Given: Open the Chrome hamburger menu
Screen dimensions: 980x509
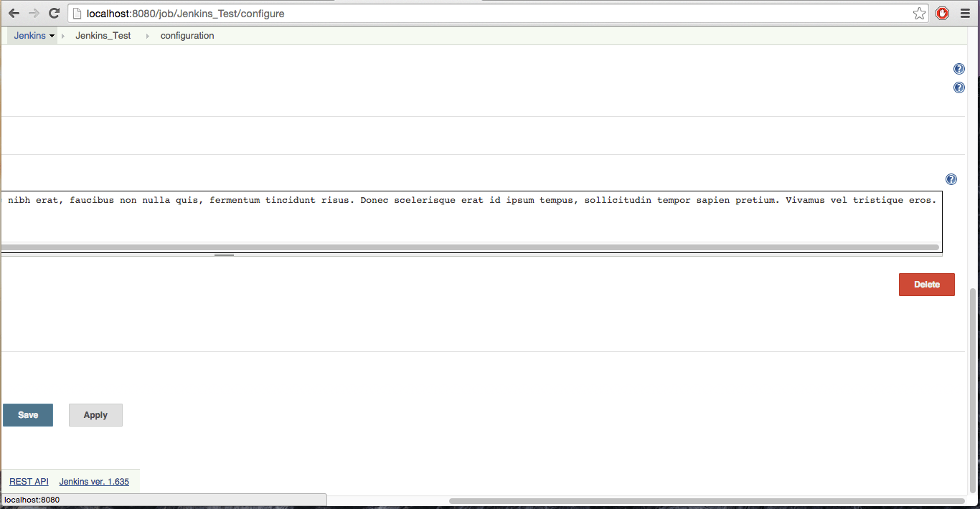Looking at the screenshot, I should pyautogui.click(x=965, y=14).
